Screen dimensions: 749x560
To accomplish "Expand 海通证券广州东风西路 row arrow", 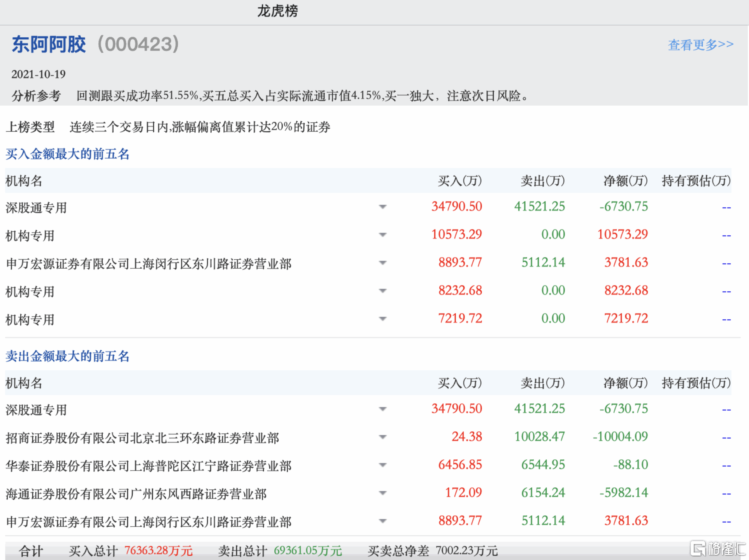I will point(383,493).
